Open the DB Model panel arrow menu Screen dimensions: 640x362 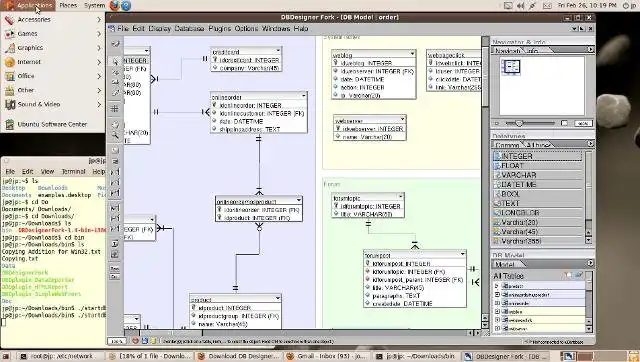point(591,263)
